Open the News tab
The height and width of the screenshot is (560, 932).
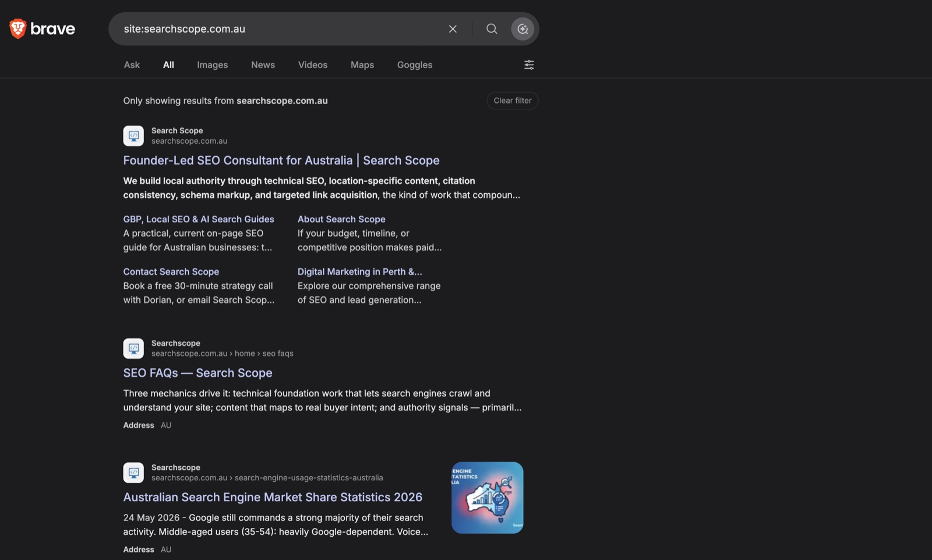point(263,65)
